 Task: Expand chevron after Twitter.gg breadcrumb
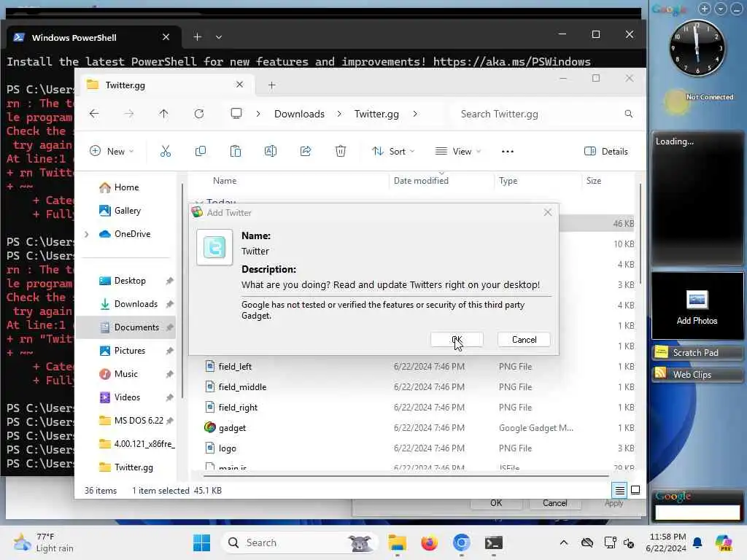[x=415, y=114]
